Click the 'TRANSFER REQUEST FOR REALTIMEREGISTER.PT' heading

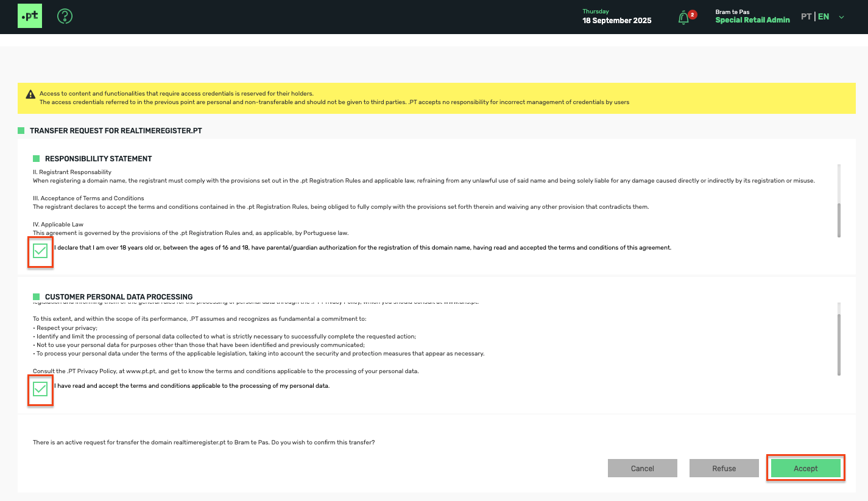(x=116, y=131)
